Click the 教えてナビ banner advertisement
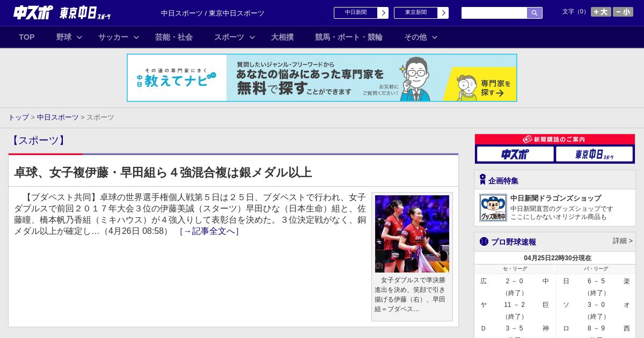This screenshot has width=644, height=338. (x=322, y=78)
